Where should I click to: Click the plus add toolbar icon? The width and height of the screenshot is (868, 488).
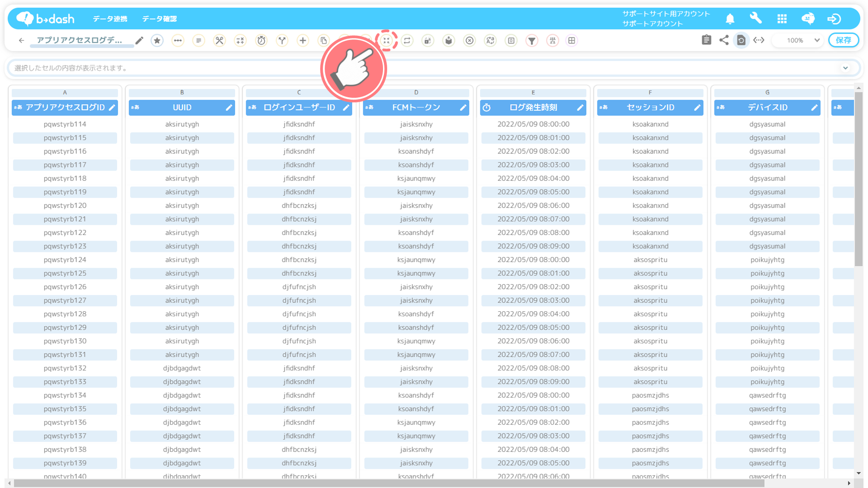click(303, 40)
